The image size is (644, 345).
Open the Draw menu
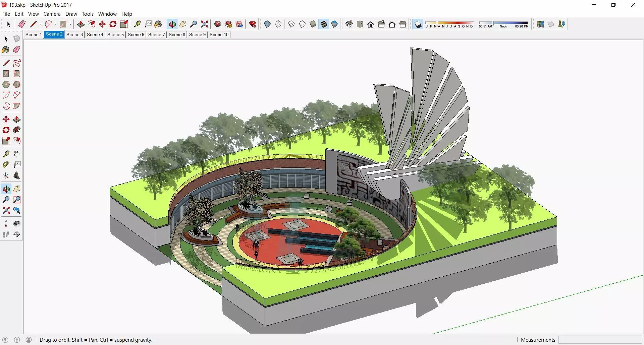71,14
